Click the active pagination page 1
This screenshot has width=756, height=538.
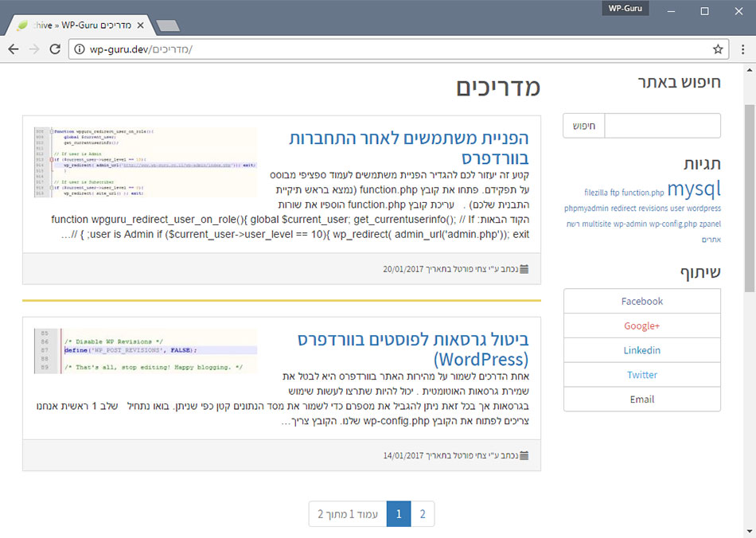pyautogui.click(x=399, y=514)
